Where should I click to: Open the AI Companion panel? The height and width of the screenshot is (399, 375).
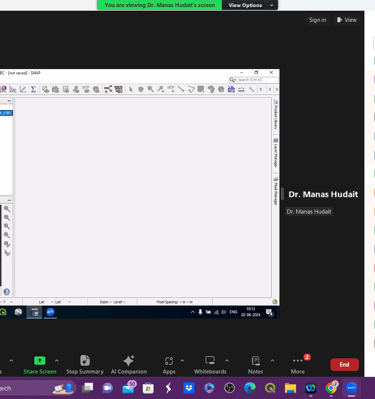(129, 365)
